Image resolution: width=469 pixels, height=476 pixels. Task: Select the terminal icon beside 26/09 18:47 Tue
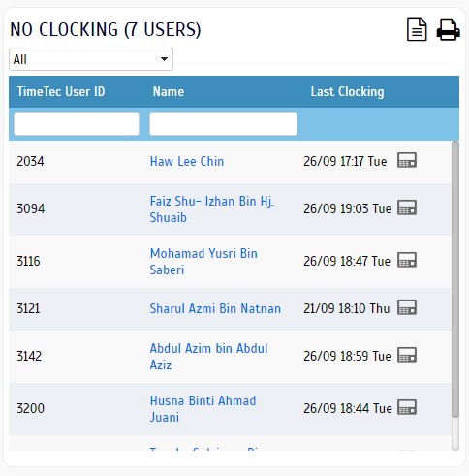pyautogui.click(x=407, y=260)
